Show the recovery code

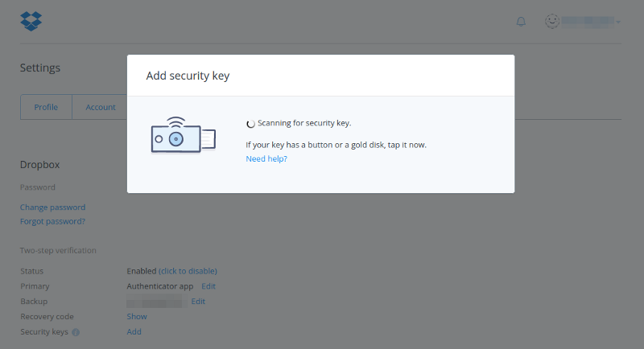tap(137, 317)
